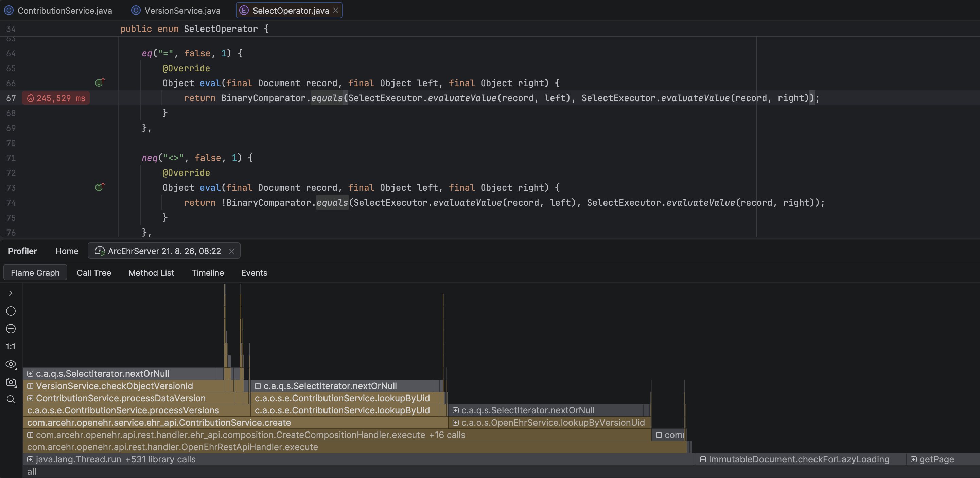Screen dimensions: 980x478
Task: Open ContributionService.java editor tab
Action: coord(58,10)
